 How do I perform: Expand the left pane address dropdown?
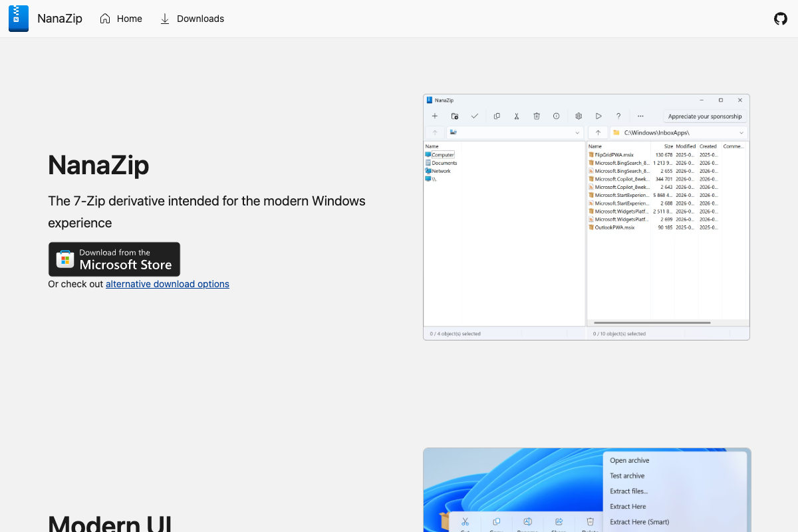point(577,133)
